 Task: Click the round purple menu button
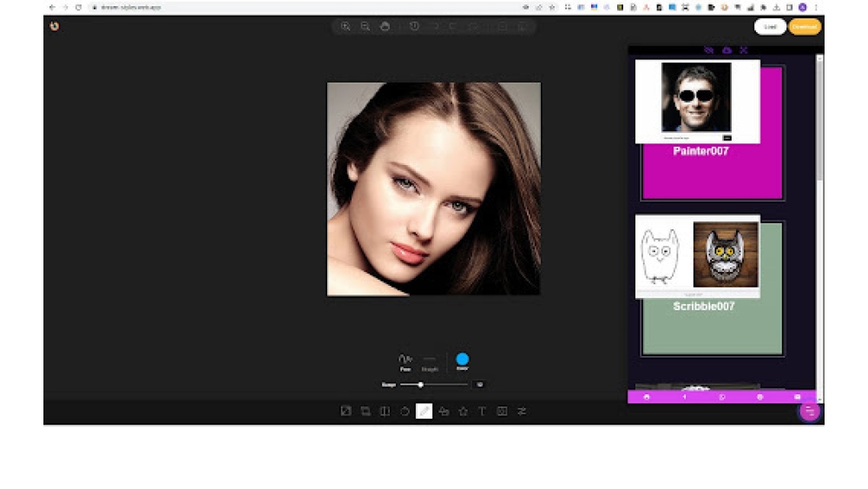(x=810, y=412)
